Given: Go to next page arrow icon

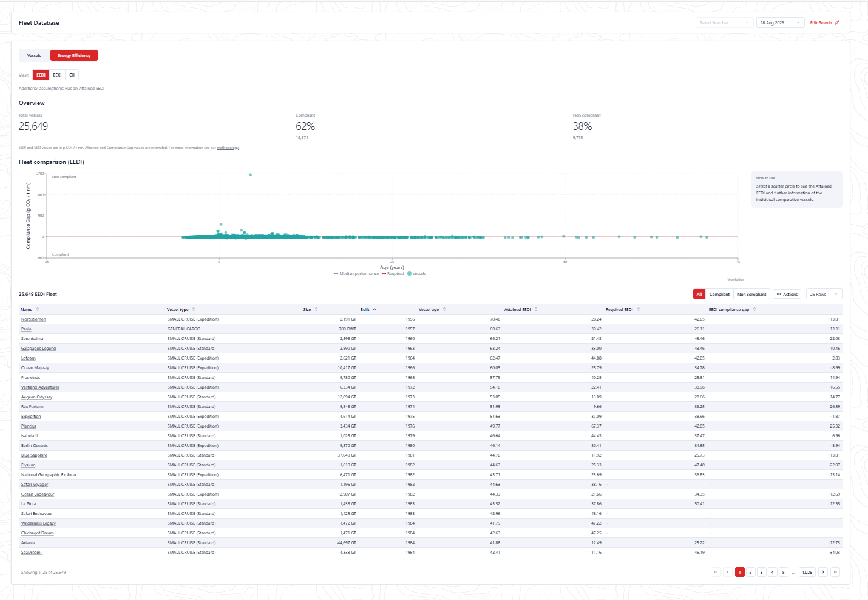Looking at the screenshot, I should click(823, 572).
